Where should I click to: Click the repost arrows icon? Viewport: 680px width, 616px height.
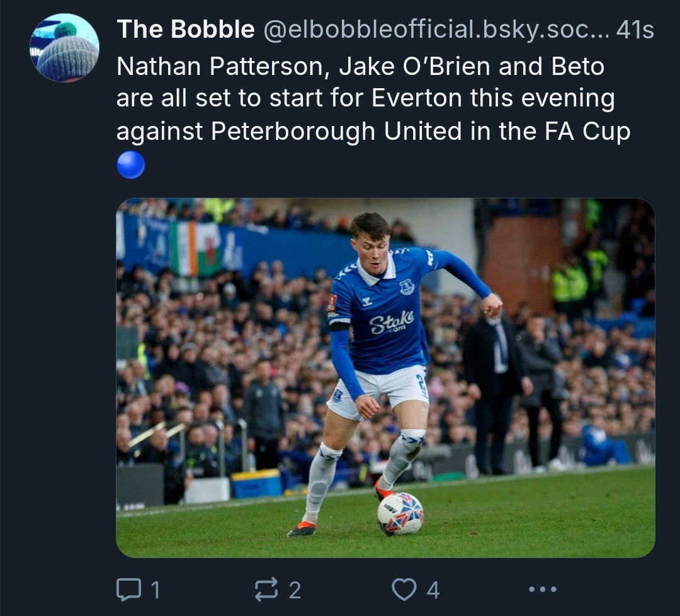pyautogui.click(x=266, y=590)
